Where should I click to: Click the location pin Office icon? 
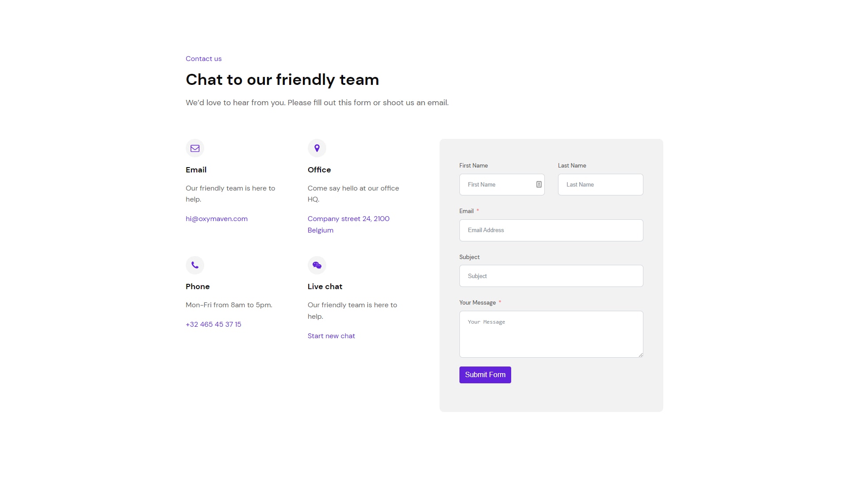317,148
